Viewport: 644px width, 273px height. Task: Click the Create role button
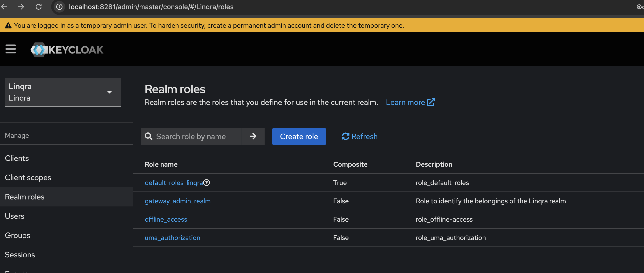click(x=299, y=136)
